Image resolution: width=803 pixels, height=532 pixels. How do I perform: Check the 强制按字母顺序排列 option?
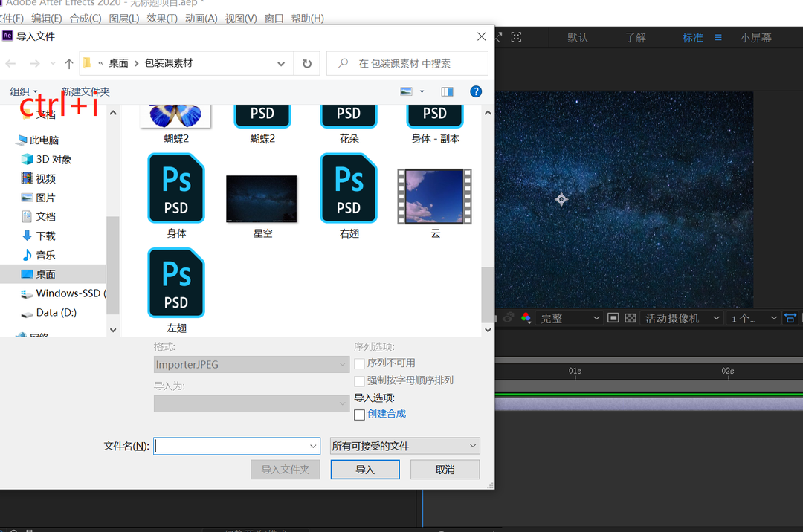click(x=360, y=380)
